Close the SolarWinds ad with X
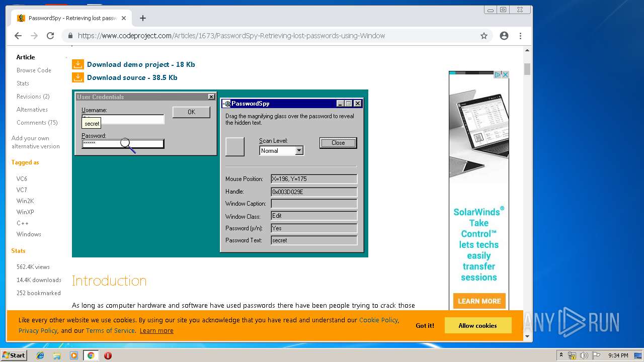Viewport: 644px width, 362px height. point(506,74)
